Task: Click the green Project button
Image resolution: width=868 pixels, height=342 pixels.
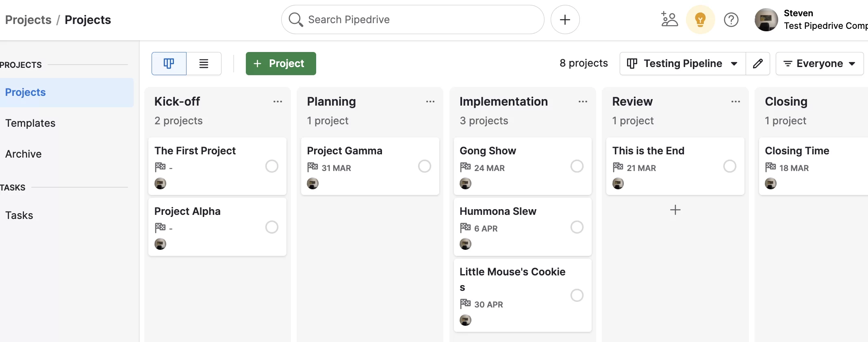Action: tap(281, 63)
